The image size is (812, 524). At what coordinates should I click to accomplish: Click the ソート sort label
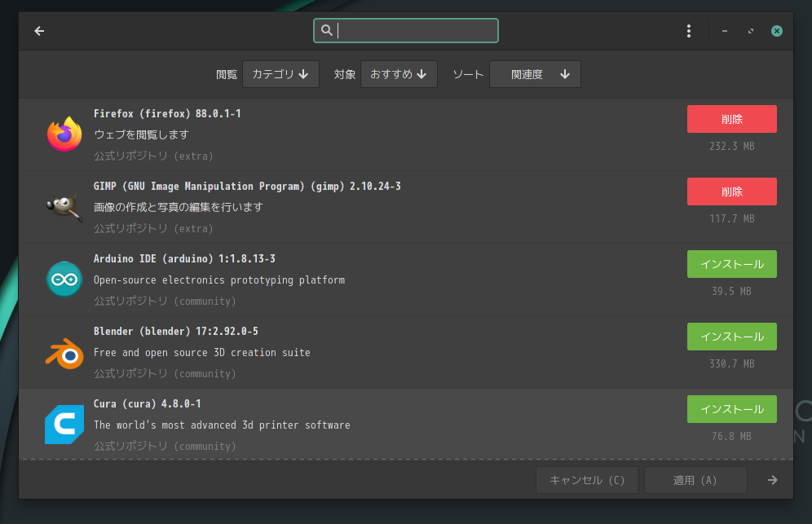[x=468, y=74]
